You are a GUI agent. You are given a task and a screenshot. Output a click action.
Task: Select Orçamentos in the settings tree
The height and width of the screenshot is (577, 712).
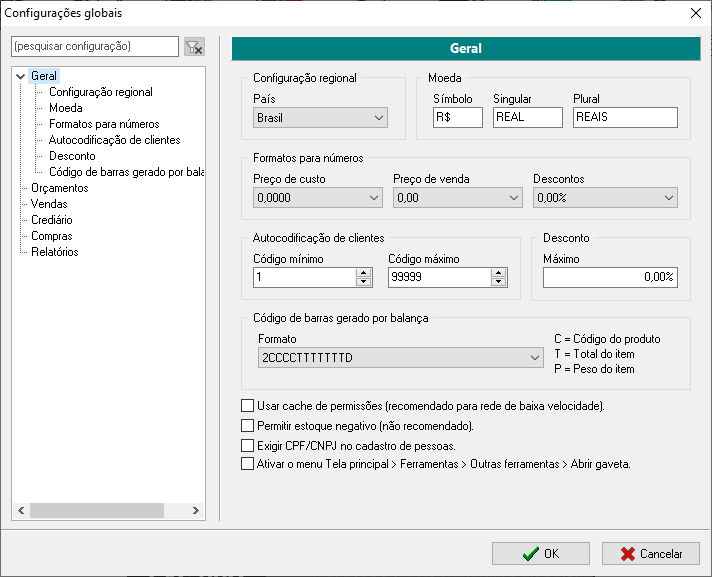pos(59,188)
